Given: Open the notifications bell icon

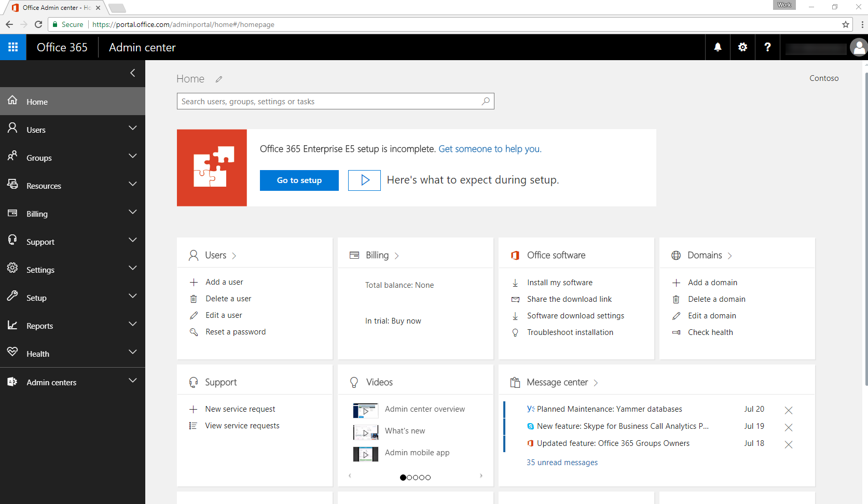Looking at the screenshot, I should tap(718, 47).
